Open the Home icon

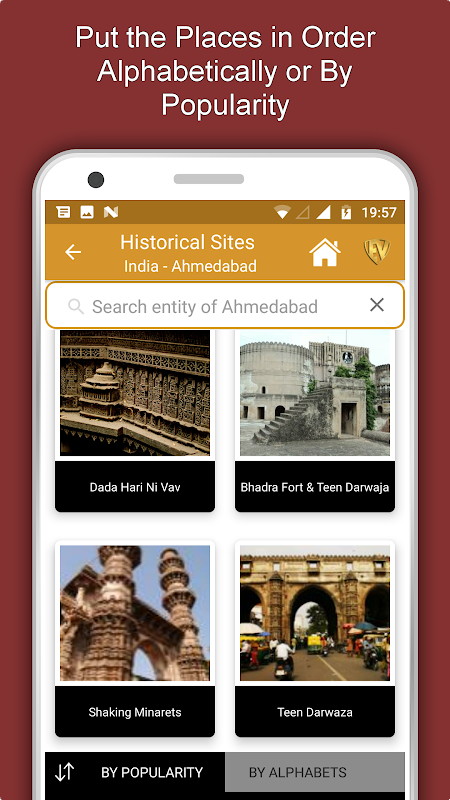coord(325,252)
